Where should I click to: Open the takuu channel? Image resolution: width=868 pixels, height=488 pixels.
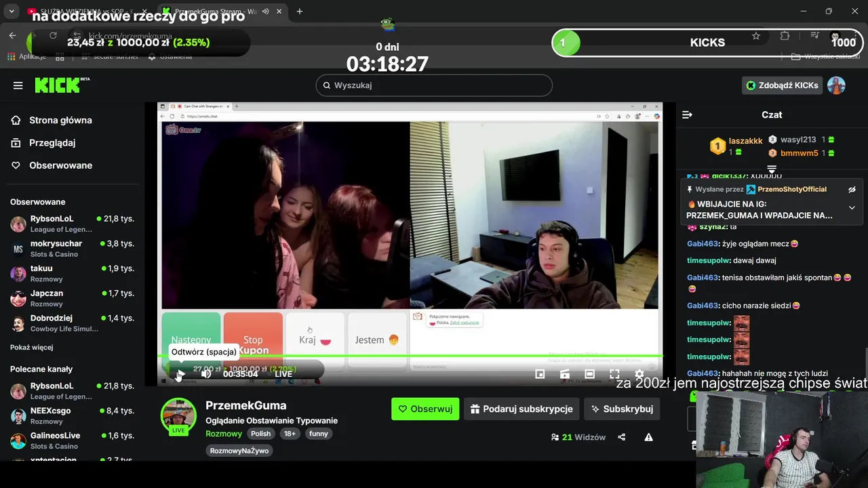pos(72,273)
